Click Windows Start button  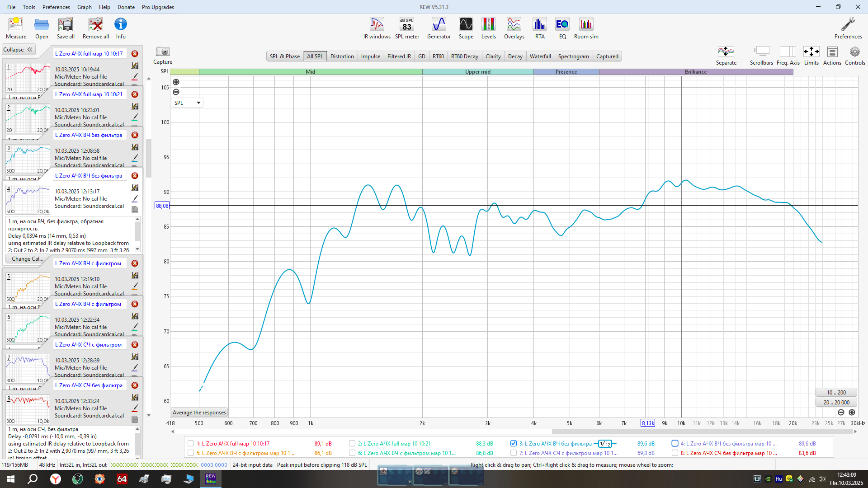point(11,479)
